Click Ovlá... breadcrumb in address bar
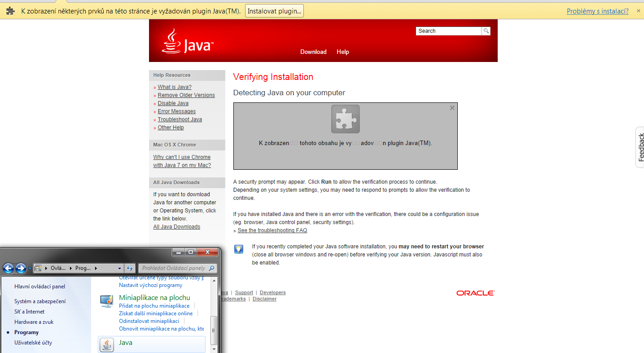 [58, 268]
